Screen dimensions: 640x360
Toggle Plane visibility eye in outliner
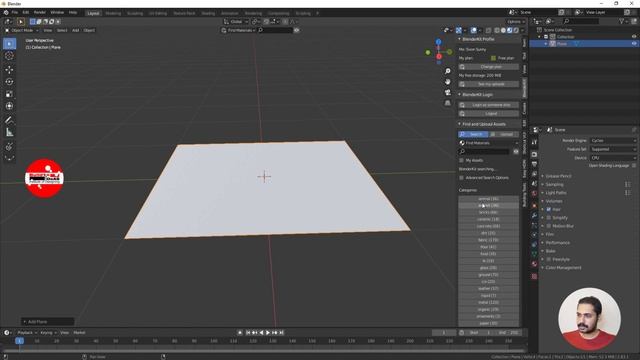click(634, 44)
